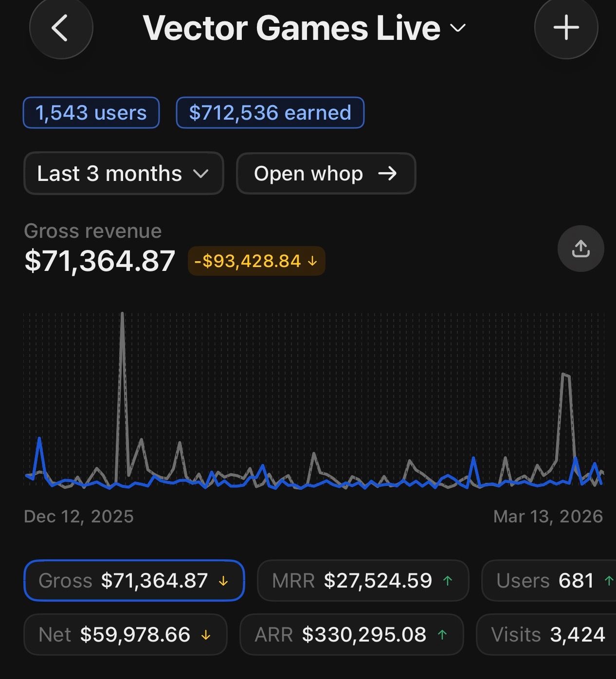Tap the $71,364.87 gross revenue value
Screen dimensions: 616x679
pyautogui.click(x=100, y=261)
